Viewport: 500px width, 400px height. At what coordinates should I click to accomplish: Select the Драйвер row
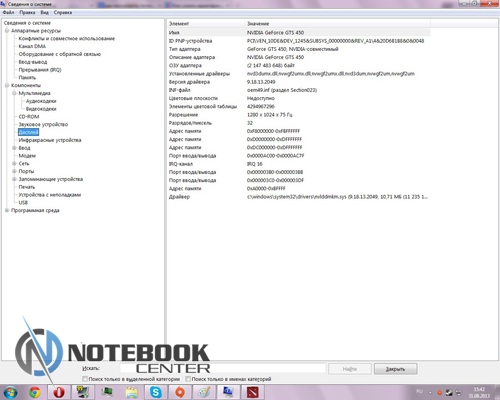tap(298, 197)
